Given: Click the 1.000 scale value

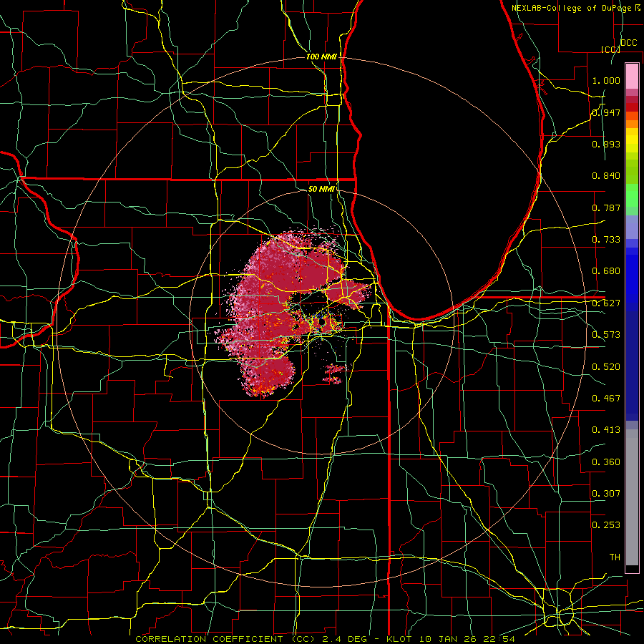Looking at the screenshot, I should (x=606, y=80).
